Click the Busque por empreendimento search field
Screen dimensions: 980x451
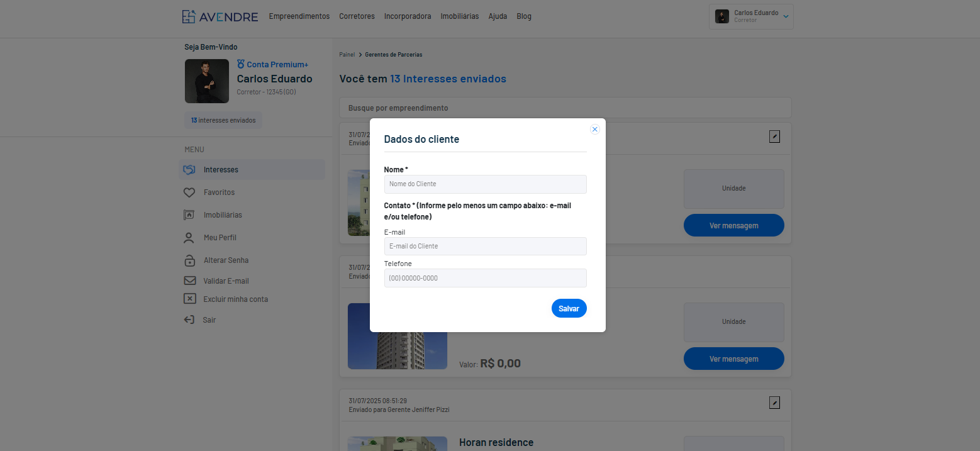[x=565, y=108]
